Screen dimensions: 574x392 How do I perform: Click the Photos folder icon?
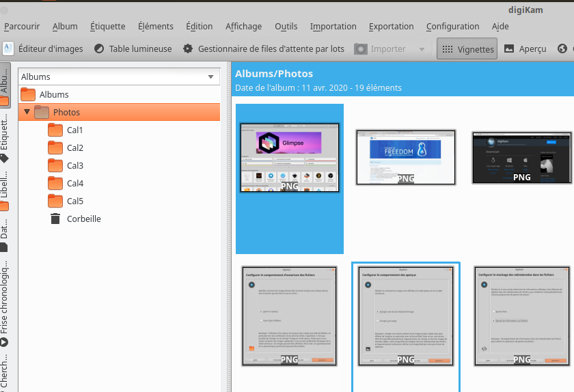(42, 112)
